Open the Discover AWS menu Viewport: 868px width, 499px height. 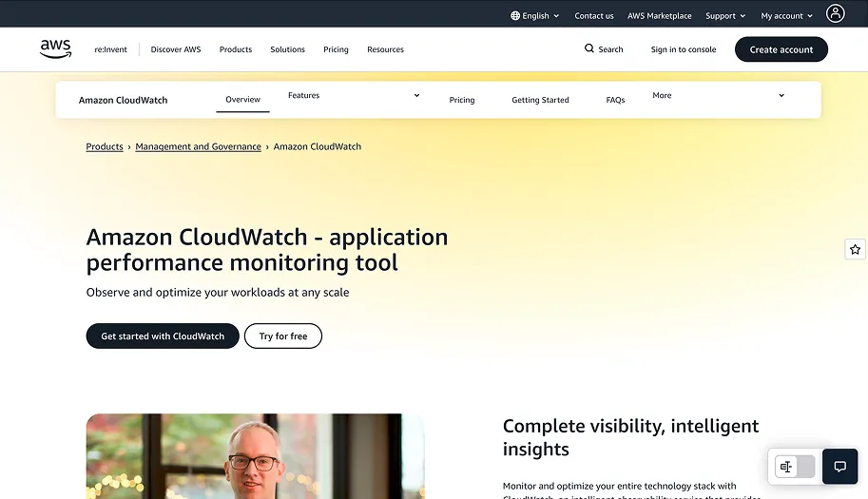[x=176, y=49]
